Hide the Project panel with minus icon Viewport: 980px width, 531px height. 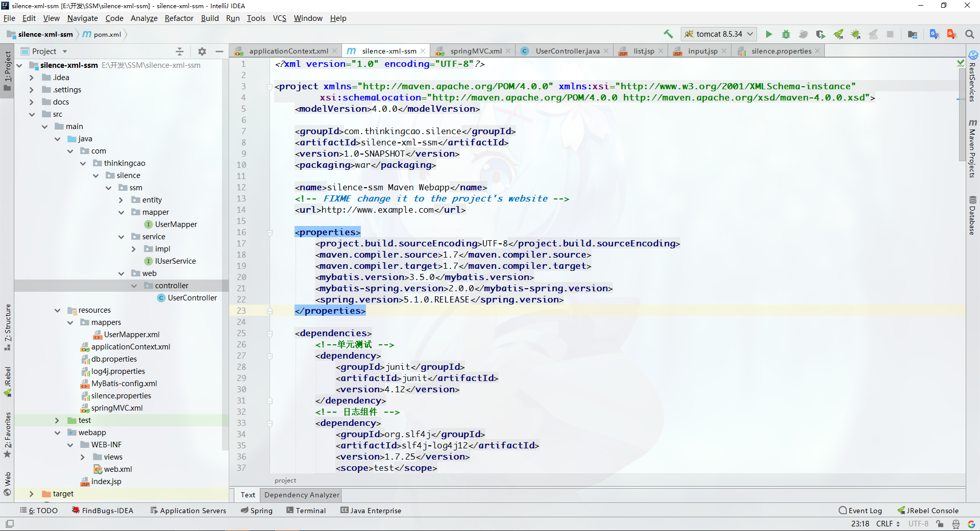coord(219,52)
